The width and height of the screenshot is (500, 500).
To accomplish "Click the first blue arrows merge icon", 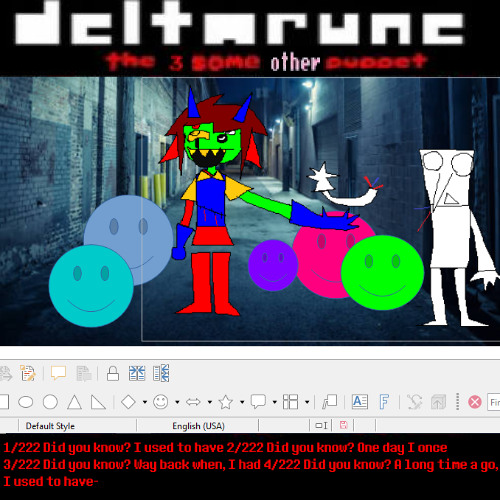I will pyautogui.click(x=137, y=373).
